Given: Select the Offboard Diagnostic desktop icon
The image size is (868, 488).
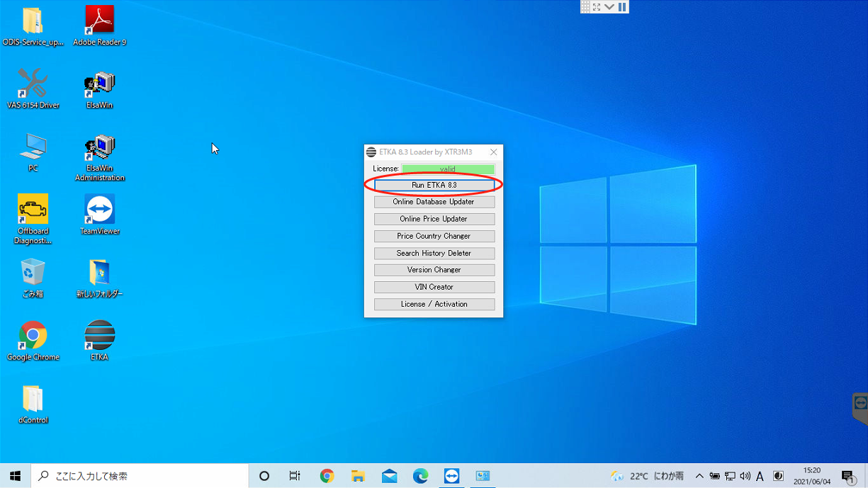Looking at the screenshot, I should point(33,211).
